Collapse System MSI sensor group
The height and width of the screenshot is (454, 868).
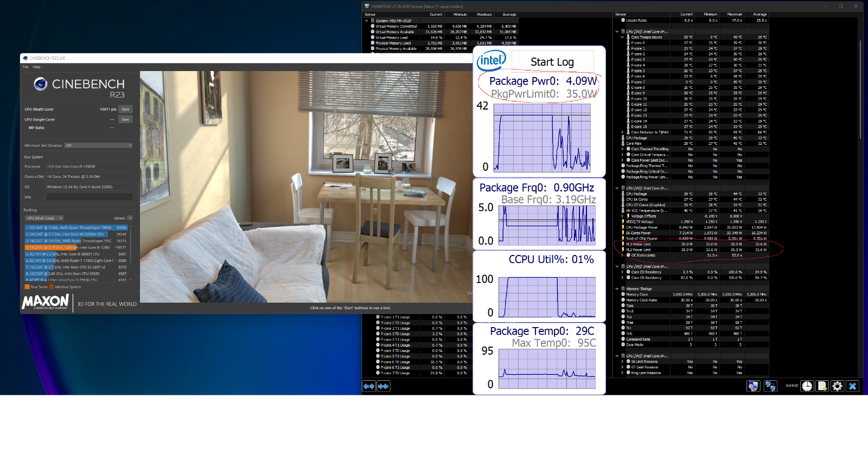tap(367, 21)
